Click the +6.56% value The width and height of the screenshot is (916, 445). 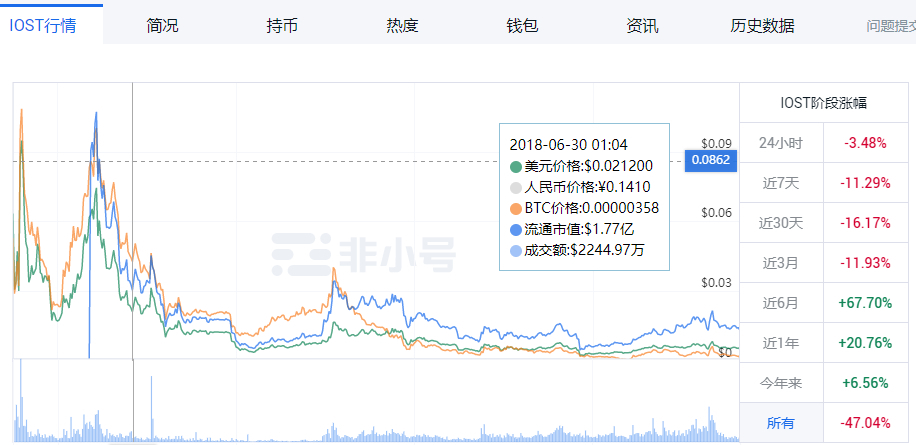[865, 383]
